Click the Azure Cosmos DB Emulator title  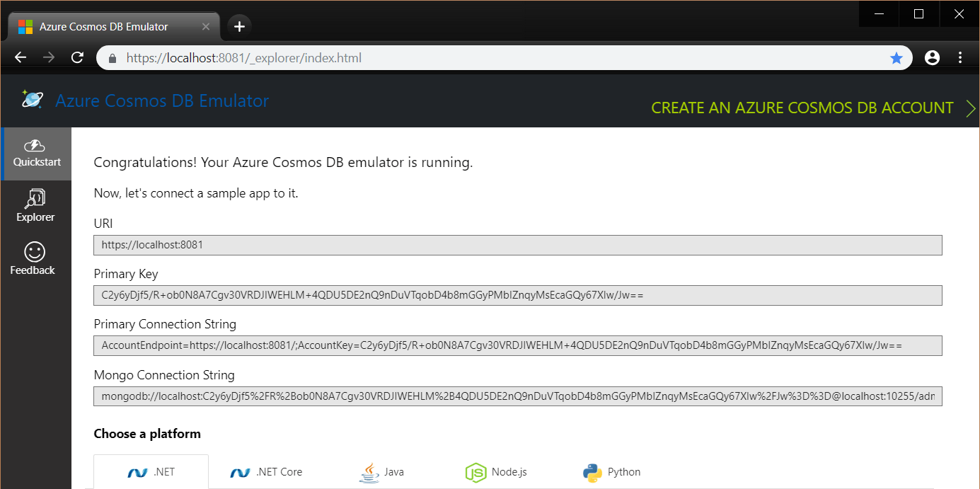point(162,100)
